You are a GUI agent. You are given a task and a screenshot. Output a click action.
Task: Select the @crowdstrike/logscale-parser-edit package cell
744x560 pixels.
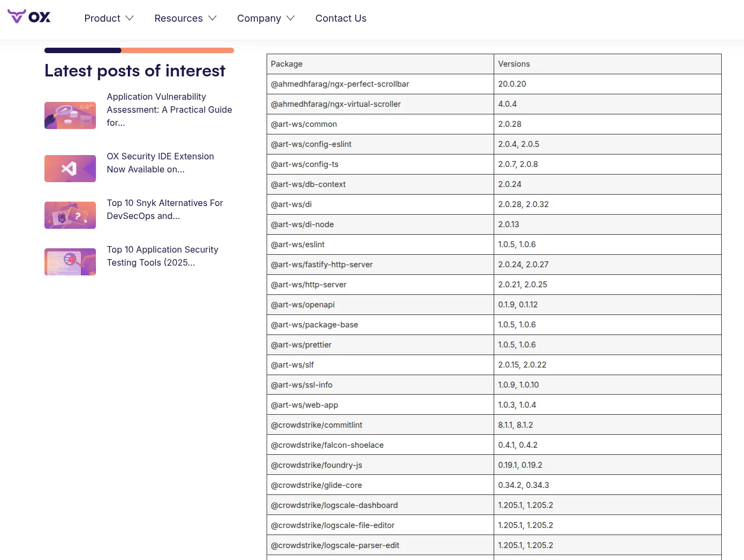coord(380,545)
